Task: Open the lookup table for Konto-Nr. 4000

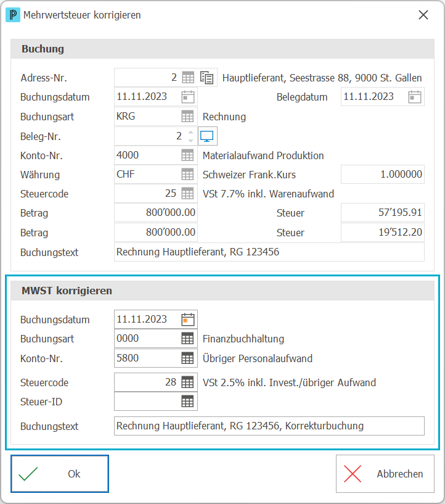Action: (x=187, y=155)
